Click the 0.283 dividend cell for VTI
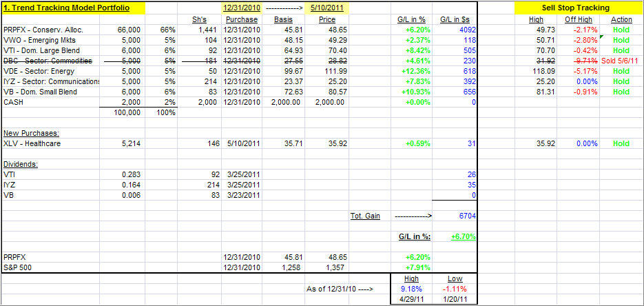 pyautogui.click(x=123, y=174)
